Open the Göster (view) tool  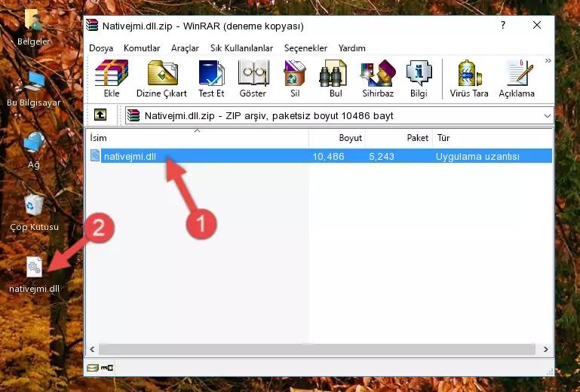[253, 78]
